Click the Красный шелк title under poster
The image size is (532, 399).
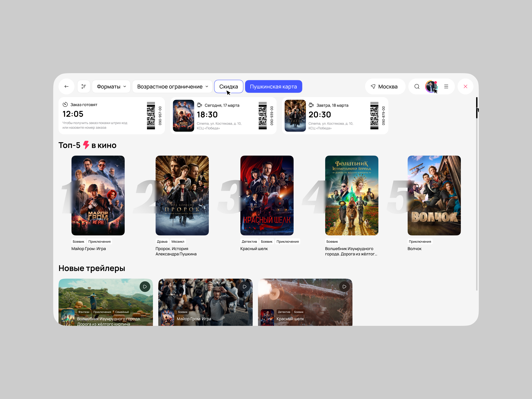[254, 249]
